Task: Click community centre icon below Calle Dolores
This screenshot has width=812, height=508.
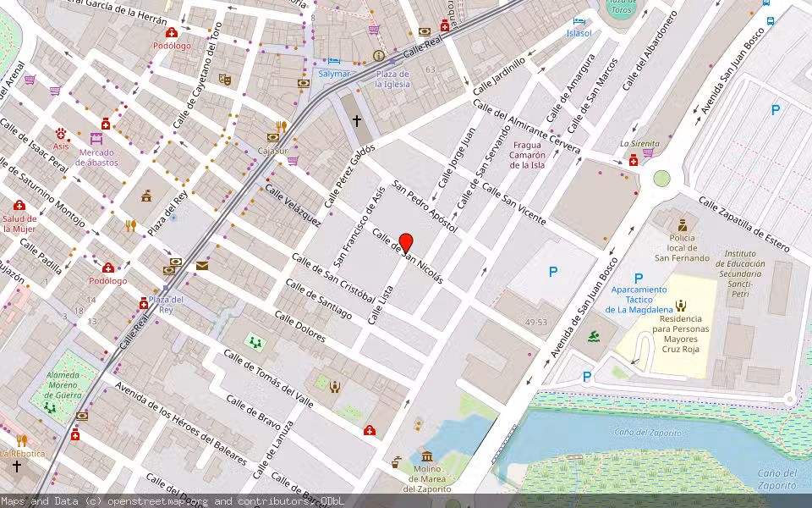Action: pos(335,386)
